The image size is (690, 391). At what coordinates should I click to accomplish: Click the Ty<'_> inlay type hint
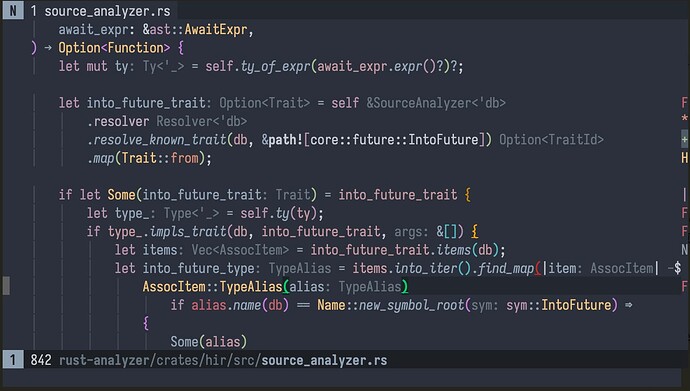click(163, 66)
